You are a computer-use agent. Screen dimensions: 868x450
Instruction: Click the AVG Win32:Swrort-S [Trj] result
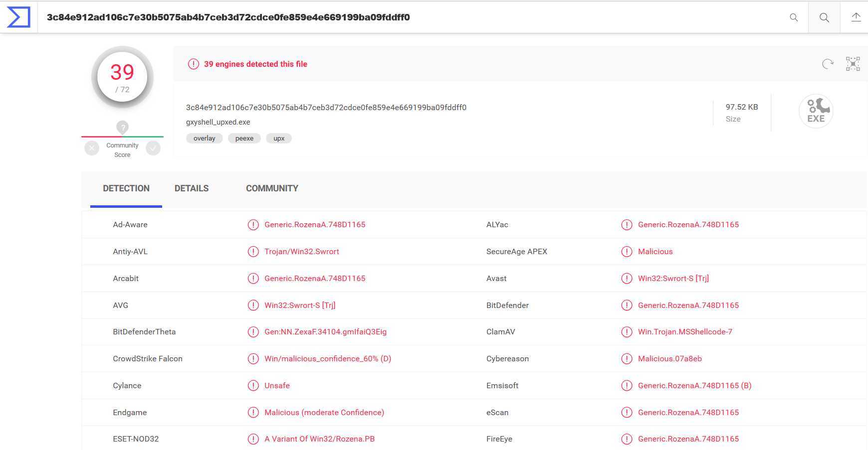tap(300, 305)
